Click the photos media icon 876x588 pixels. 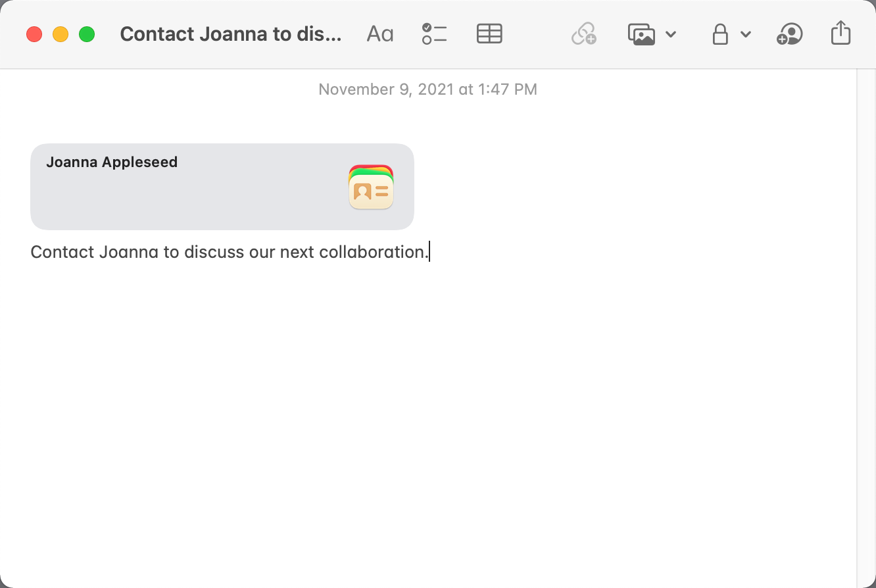click(642, 34)
